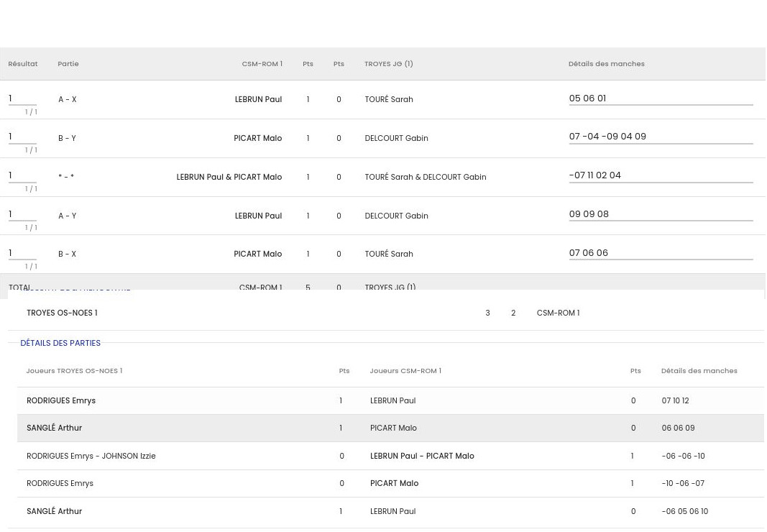Click the Partie column header

coord(68,64)
